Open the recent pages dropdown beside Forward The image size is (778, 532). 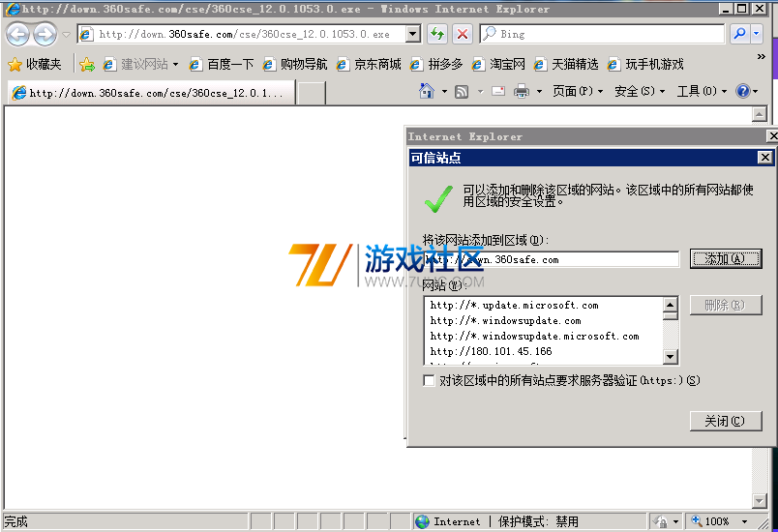(x=66, y=35)
